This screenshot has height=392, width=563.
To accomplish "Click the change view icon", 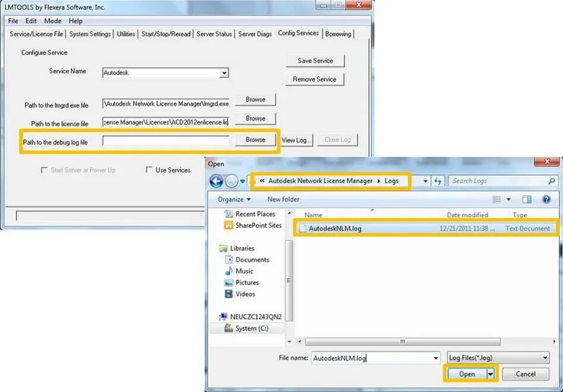I will [x=496, y=199].
